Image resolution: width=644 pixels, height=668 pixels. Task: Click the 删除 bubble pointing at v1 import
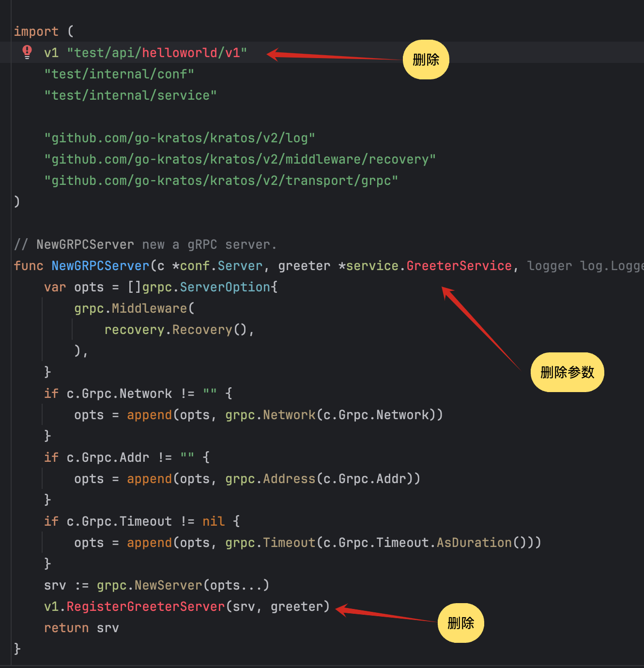(x=426, y=60)
